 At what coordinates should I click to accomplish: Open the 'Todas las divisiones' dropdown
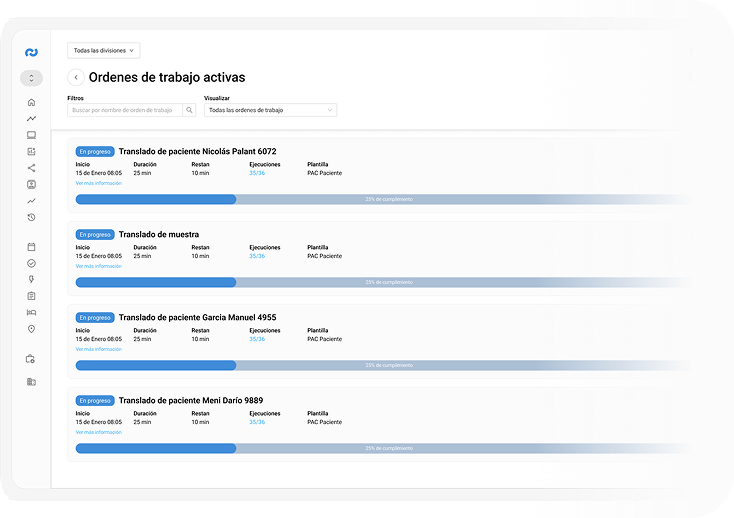pyautogui.click(x=103, y=50)
